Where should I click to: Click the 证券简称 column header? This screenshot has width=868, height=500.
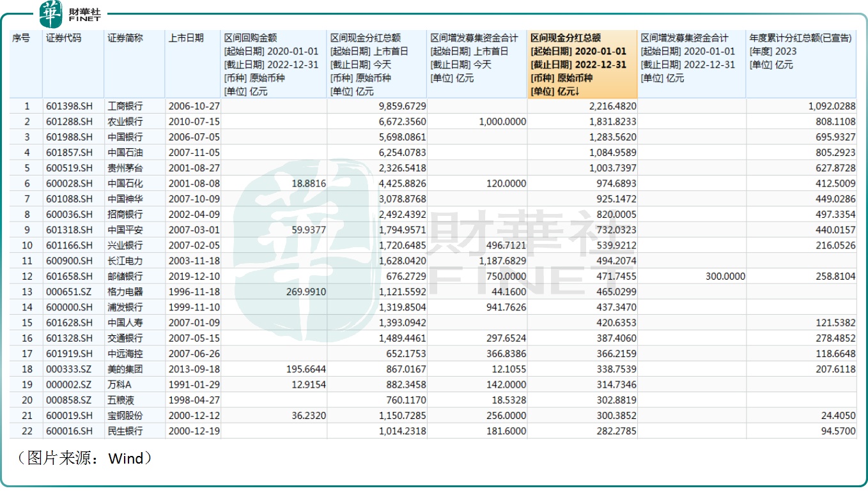point(134,64)
